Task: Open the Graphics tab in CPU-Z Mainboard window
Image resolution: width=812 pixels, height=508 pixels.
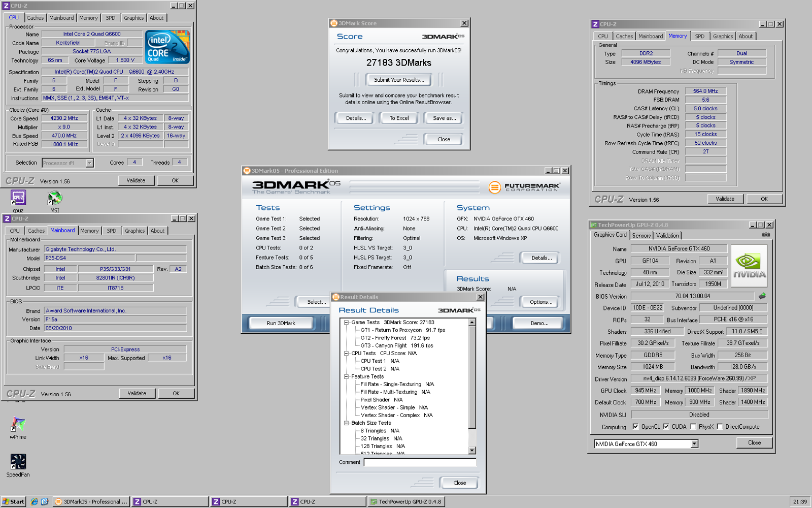Action: (x=135, y=231)
